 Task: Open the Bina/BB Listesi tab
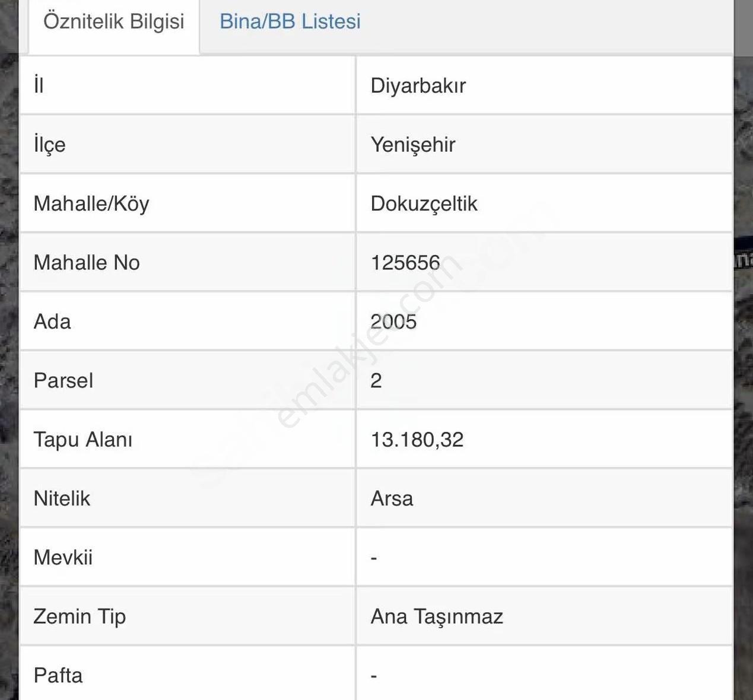(x=290, y=22)
